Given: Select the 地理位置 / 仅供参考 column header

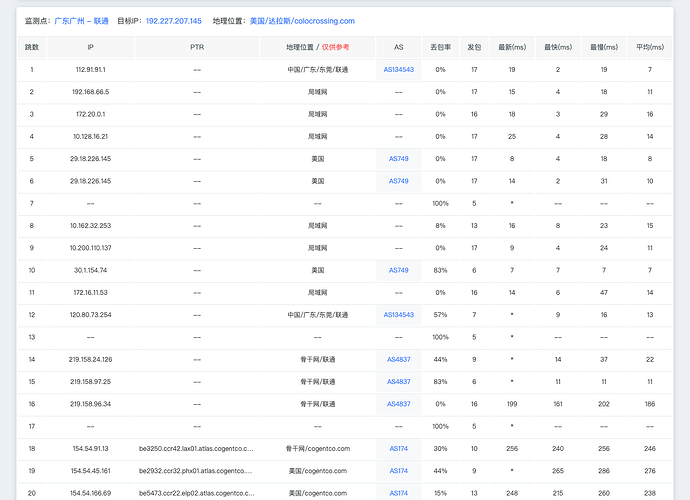Looking at the screenshot, I should pyautogui.click(x=318, y=47).
